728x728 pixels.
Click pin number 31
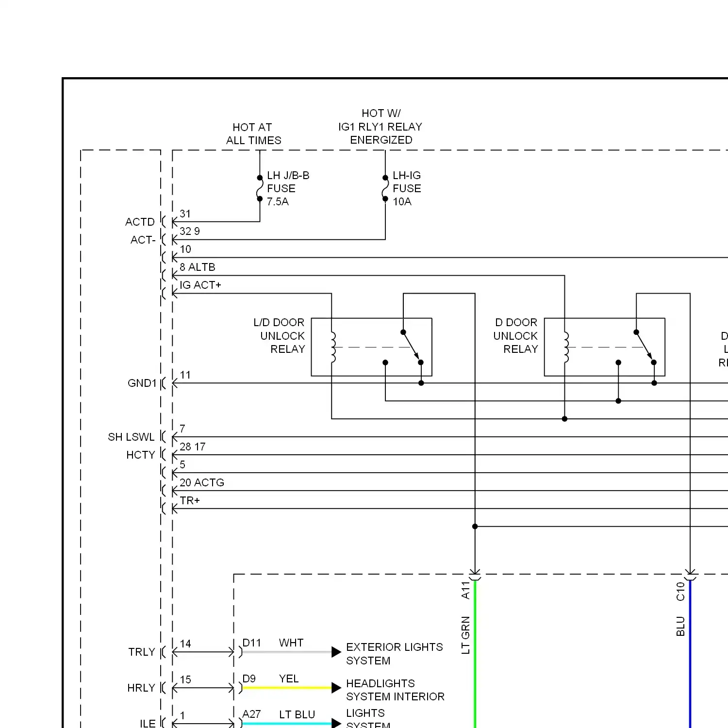(x=185, y=214)
